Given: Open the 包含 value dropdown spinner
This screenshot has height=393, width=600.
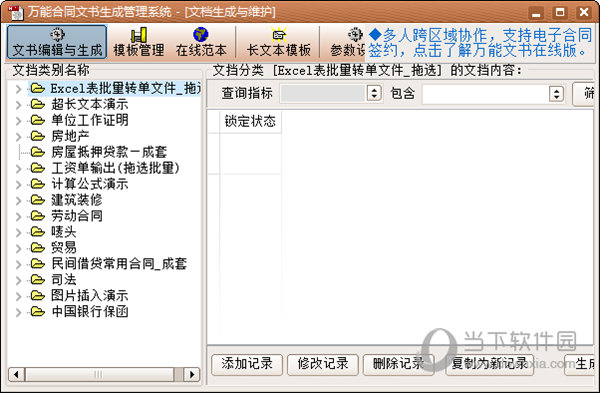Looking at the screenshot, I should 556,94.
